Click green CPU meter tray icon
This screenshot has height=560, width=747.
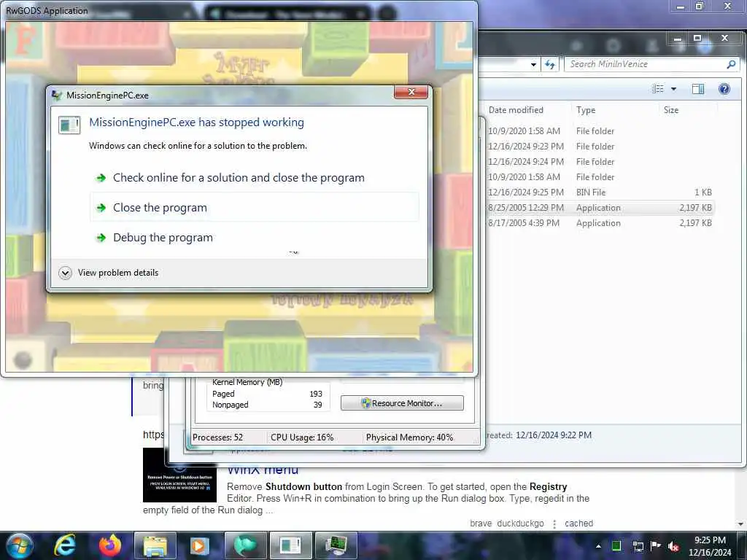tap(616, 545)
